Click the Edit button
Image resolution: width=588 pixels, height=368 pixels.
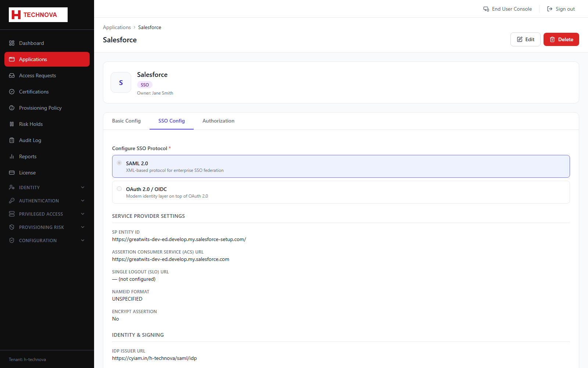tap(525, 39)
